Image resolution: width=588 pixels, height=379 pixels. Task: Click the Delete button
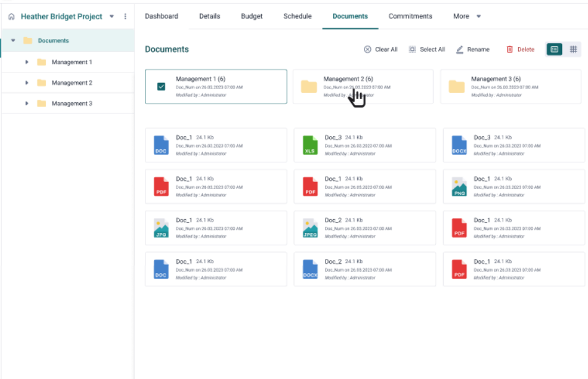click(x=520, y=50)
